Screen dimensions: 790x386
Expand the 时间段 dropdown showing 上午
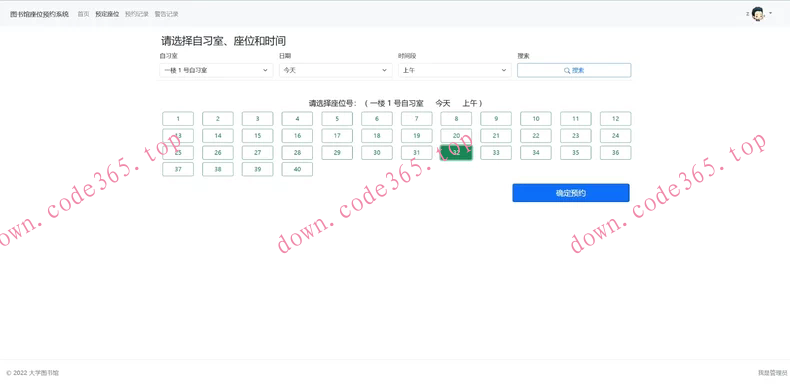pyautogui.click(x=455, y=71)
